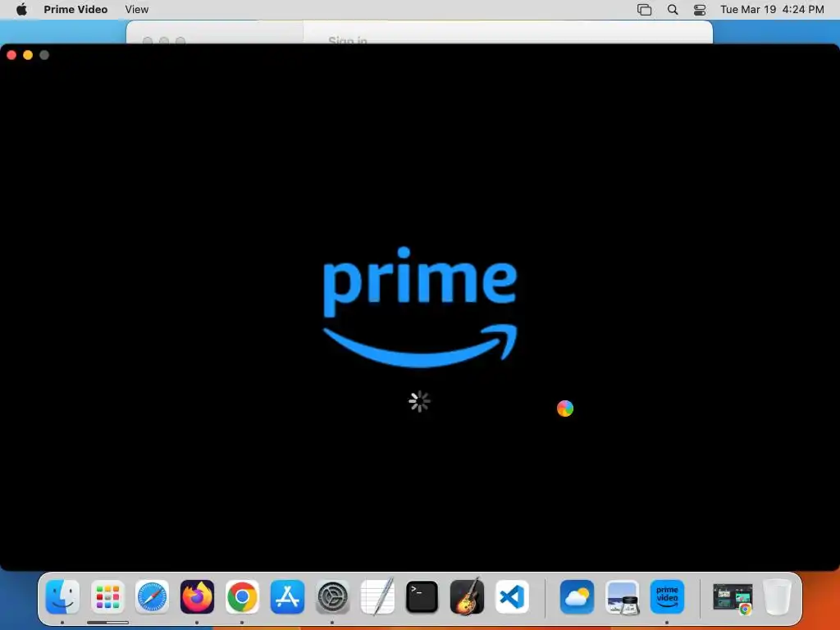
Task: Close the Prime Video window with red button
Action: tap(11, 55)
